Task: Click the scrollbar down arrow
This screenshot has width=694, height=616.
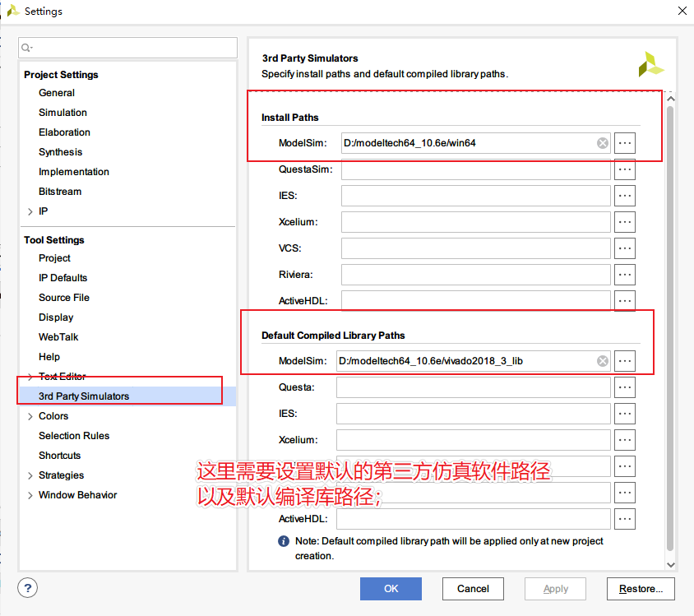Action: click(x=670, y=565)
